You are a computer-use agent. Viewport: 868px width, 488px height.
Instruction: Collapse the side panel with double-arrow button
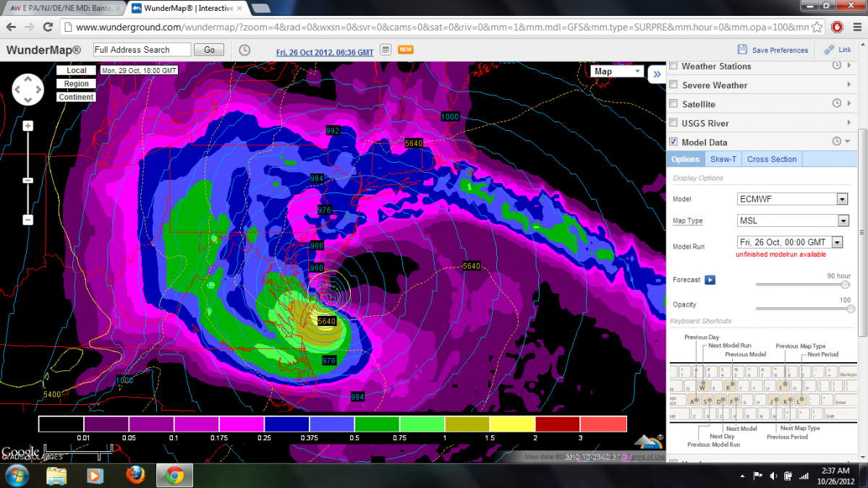point(657,73)
